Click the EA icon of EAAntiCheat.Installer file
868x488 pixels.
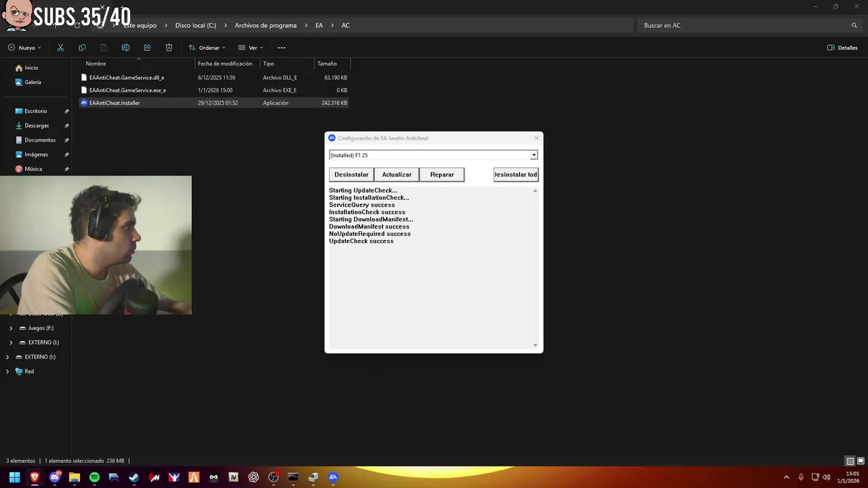tap(84, 103)
